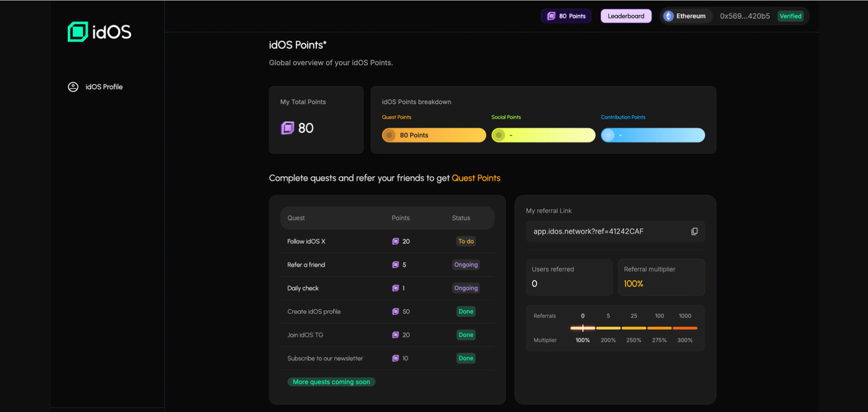Click the Ongoing status for Daily check
Image resolution: width=868 pixels, height=412 pixels.
pyautogui.click(x=465, y=288)
